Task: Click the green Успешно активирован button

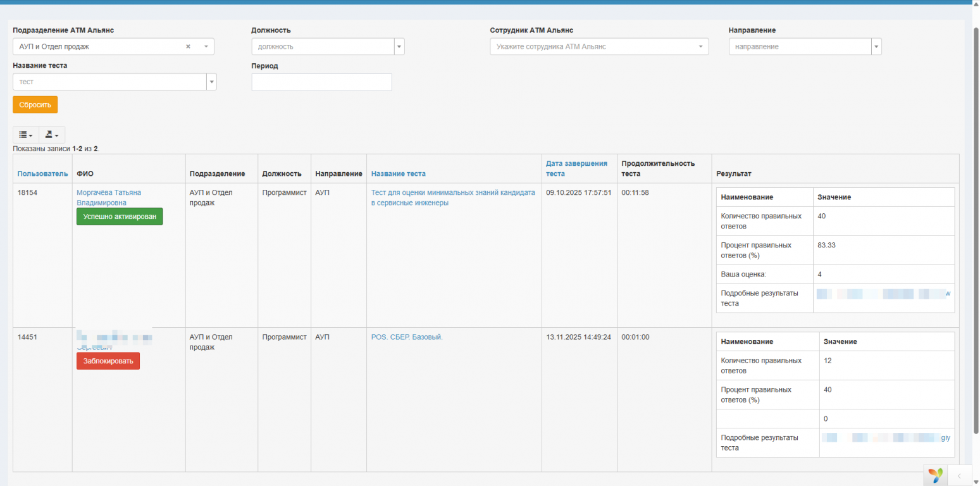Action: click(x=120, y=216)
